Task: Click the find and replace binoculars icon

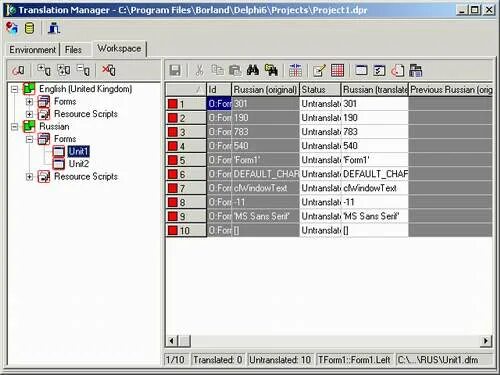Action: point(271,71)
